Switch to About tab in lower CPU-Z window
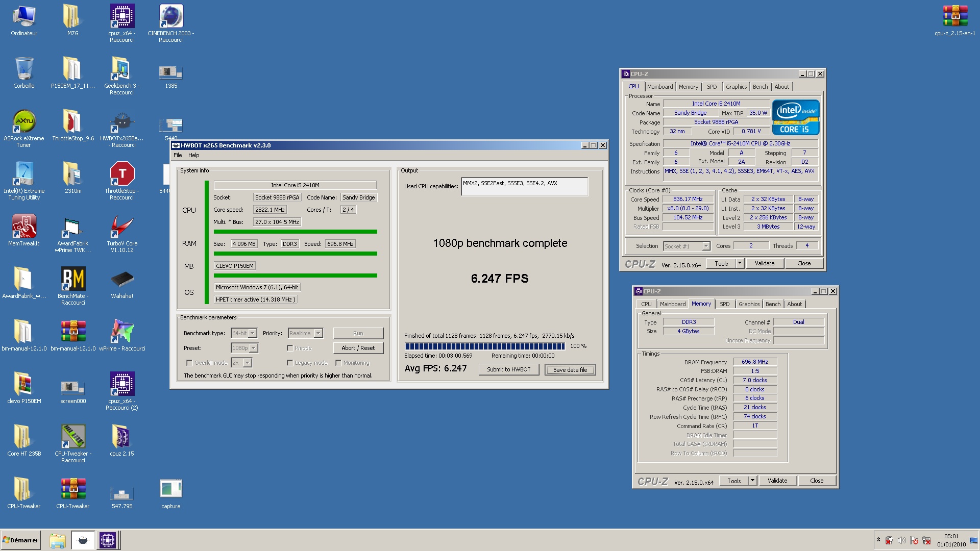The width and height of the screenshot is (980, 551). coord(794,304)
